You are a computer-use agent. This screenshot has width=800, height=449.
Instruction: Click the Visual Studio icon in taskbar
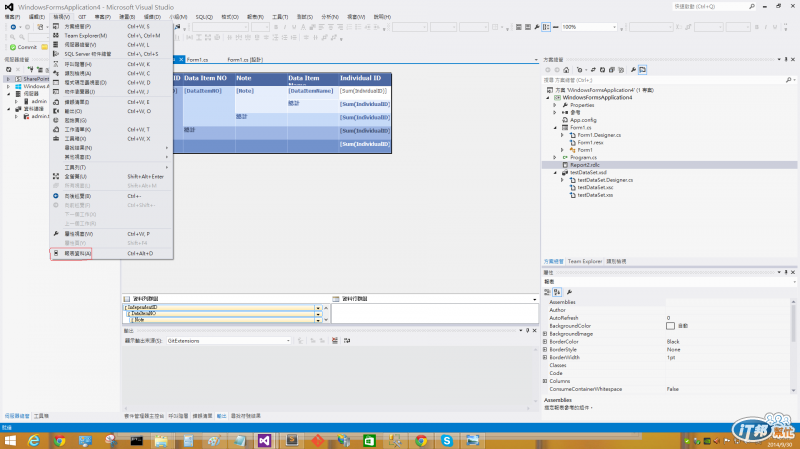264,440
